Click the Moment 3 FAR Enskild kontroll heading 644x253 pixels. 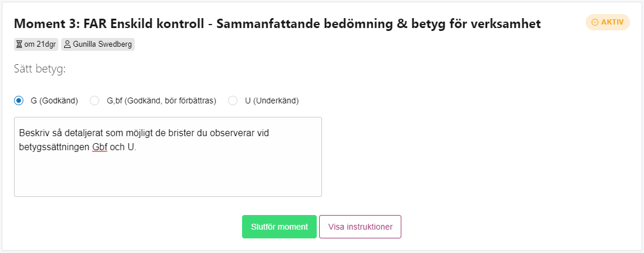(277, 24)
